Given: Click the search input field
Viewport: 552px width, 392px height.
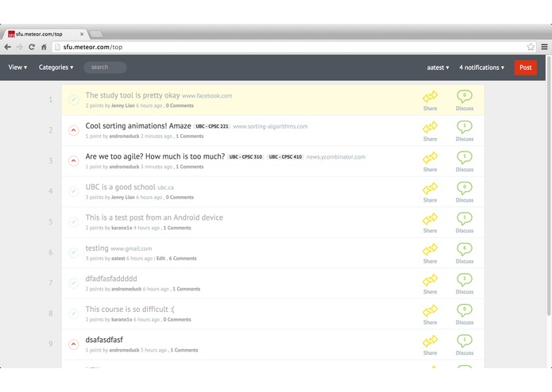Looking at the screenshot, I should (105, 67).
